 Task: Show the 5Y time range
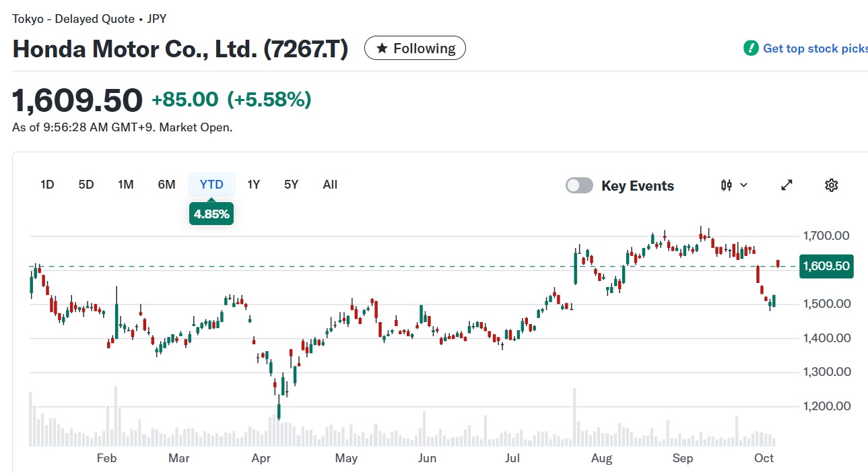tap(291, 185)
